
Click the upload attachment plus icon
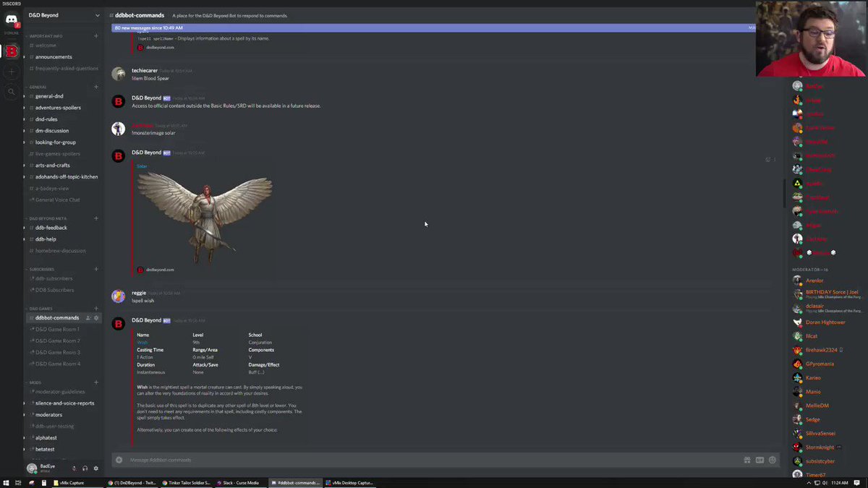click(x=119, y=460)
